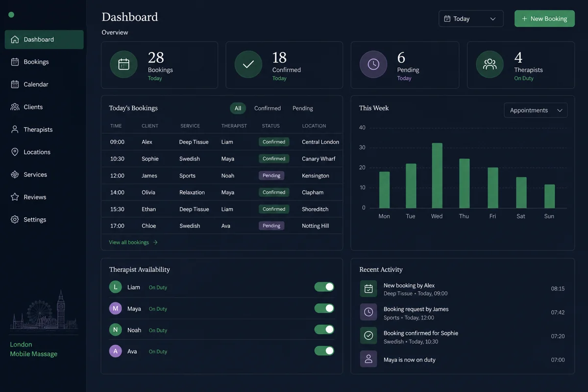Image resolution: width=588 pixels, height=392 pixels.
Task: Click the Reviews star icon in sidebar
Action: point(15,197)
